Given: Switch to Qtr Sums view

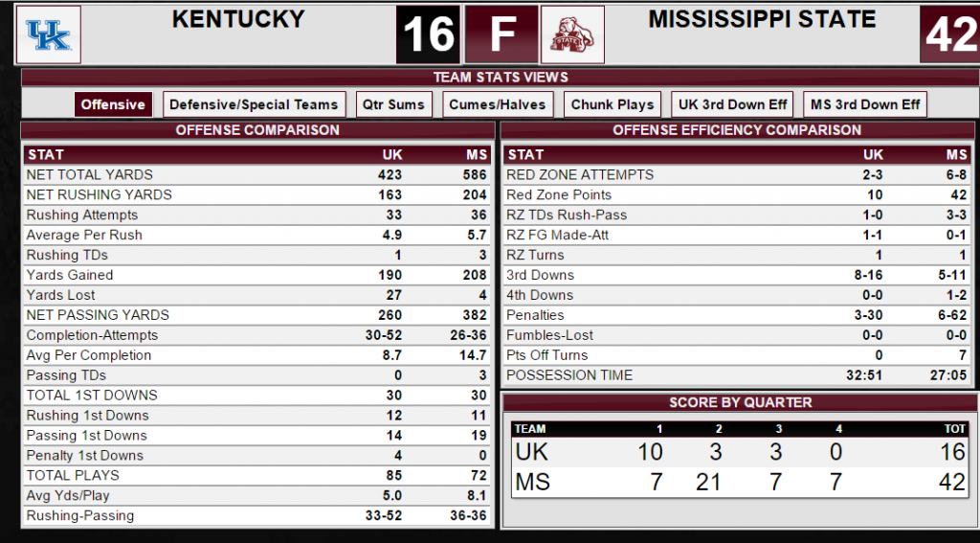Looking at the screenshot, I should tap(393, 104).
